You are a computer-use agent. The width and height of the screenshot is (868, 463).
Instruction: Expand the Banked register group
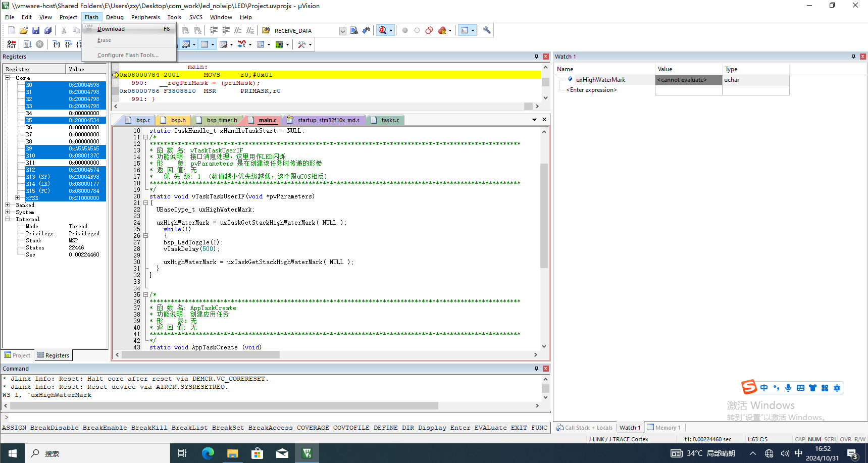[8, 205]
